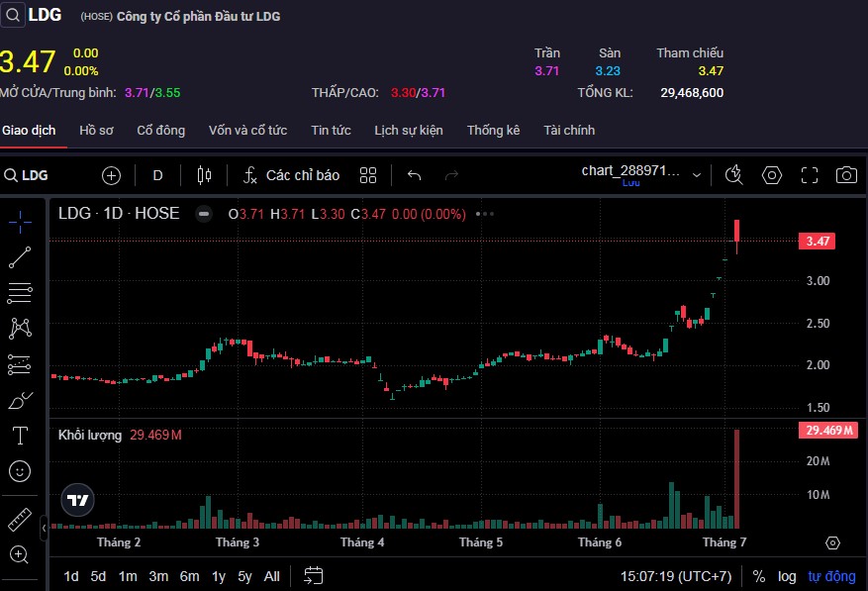868x591 pixels.
Task: Select the Text annotation tool
Action: [x=20, y=436]
